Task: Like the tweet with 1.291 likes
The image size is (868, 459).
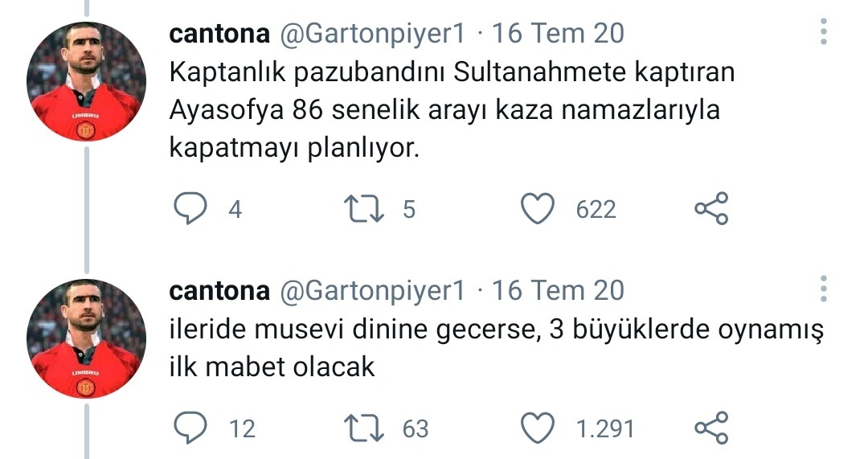Action: [x=538, y=428]
